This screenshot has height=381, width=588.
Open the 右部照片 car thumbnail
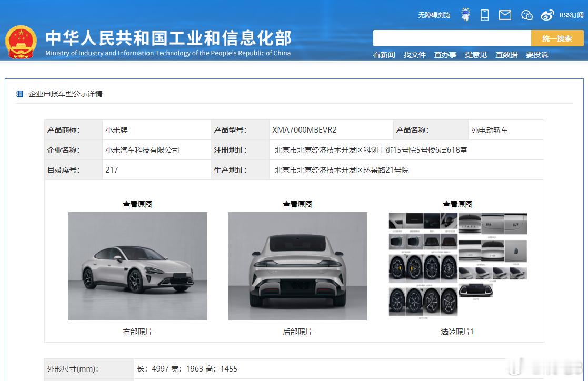(x=137, y=266)
